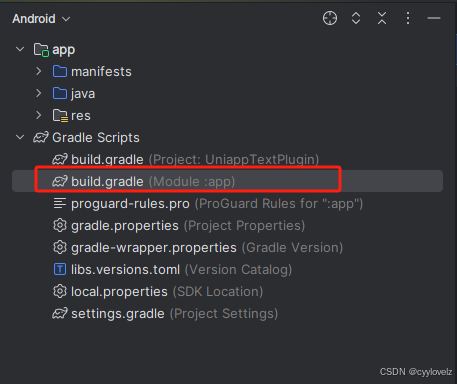This screenshot has width=457, height=384.
Task: Expand the res folder arrow
Action: point(39,115)
